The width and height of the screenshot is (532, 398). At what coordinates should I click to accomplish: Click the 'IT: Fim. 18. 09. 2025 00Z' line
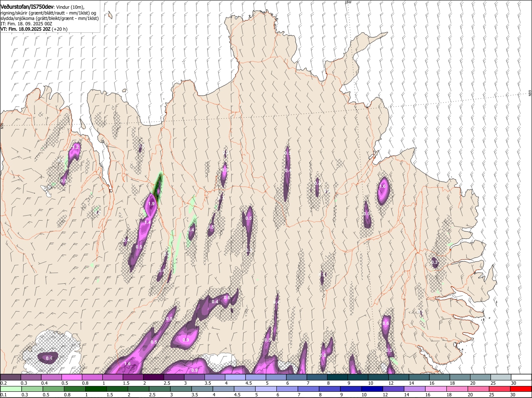click(x=26, y=24)
